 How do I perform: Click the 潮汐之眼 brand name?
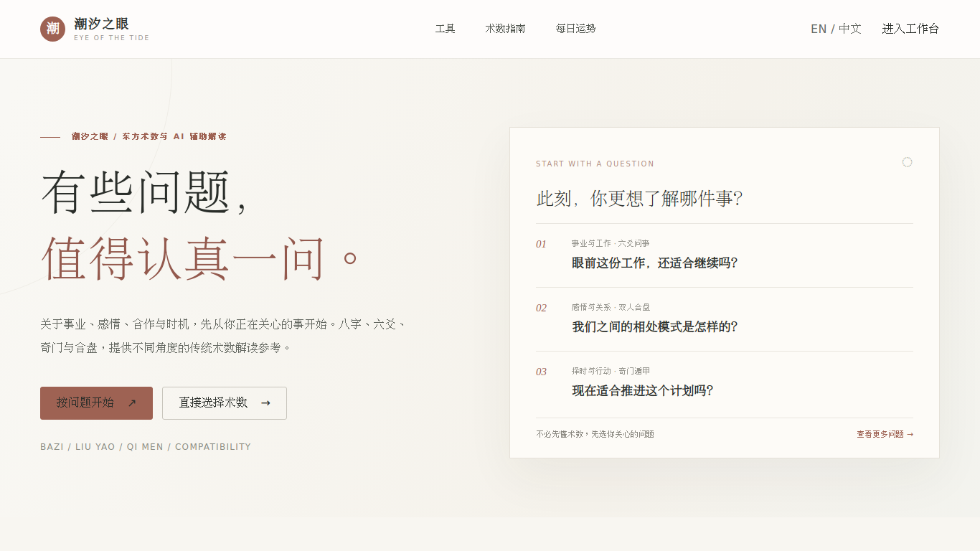point(101,24)
